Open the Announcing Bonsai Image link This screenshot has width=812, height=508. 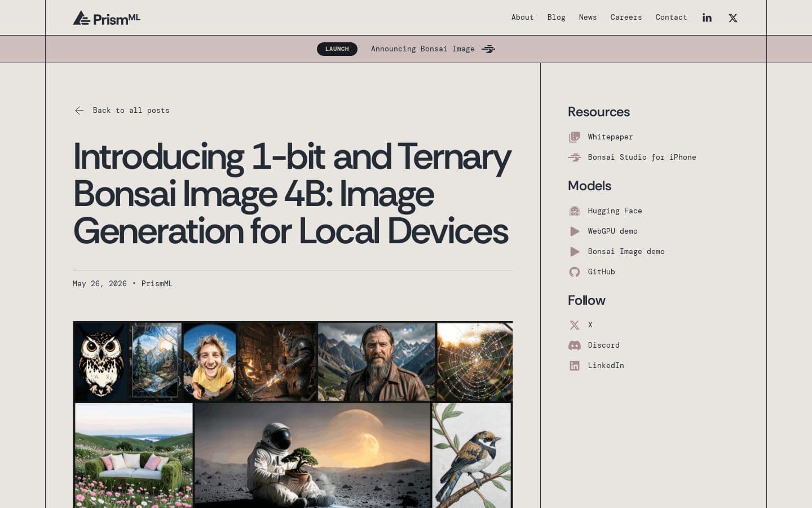[x=422, y=49]
